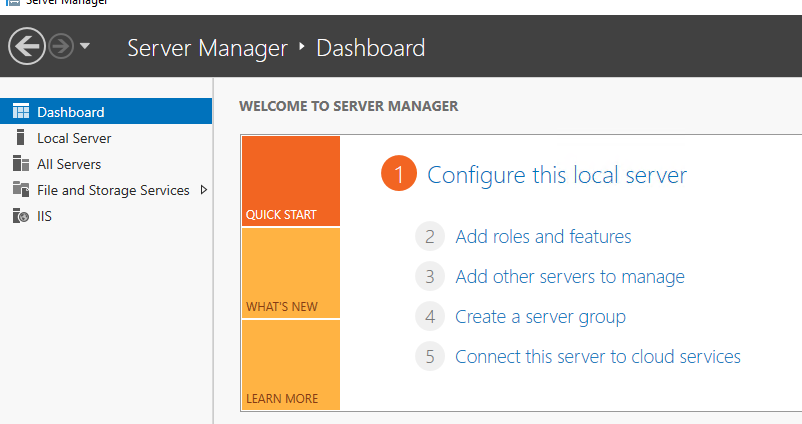Click the File and Storage Services icon
802x424 pixels.
click(x=20, y=190)
